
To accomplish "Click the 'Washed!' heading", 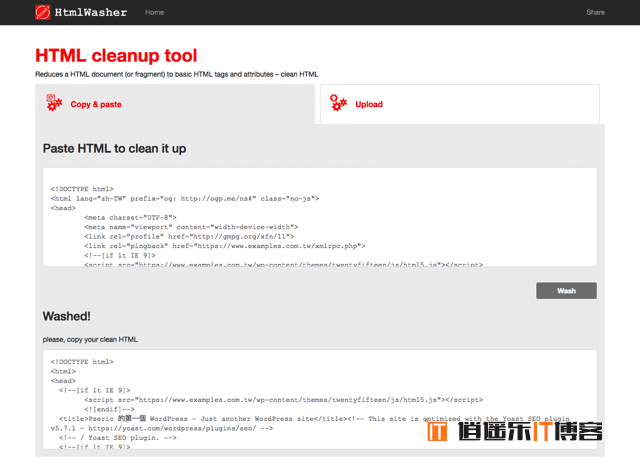I will point(67,316).
